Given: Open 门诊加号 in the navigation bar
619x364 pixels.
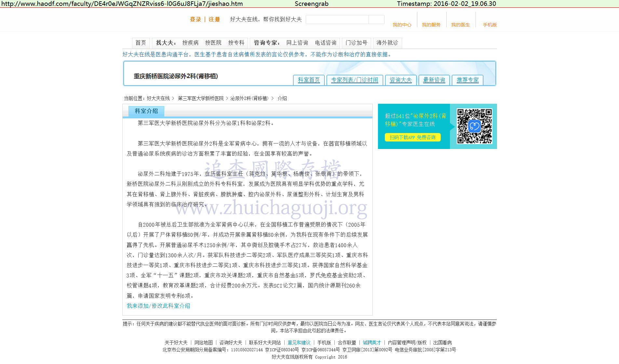Looking at the screenshot, I should (x=356, y=43).
